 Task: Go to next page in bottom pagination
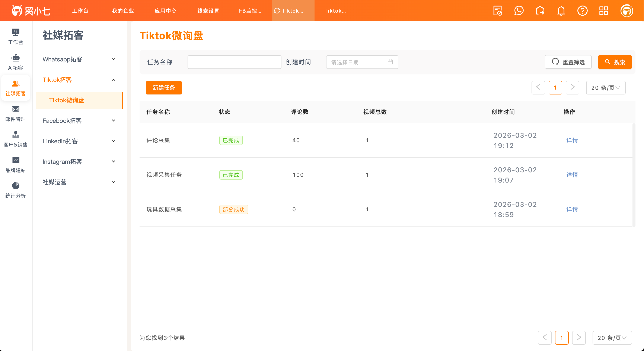coord(579,338)
